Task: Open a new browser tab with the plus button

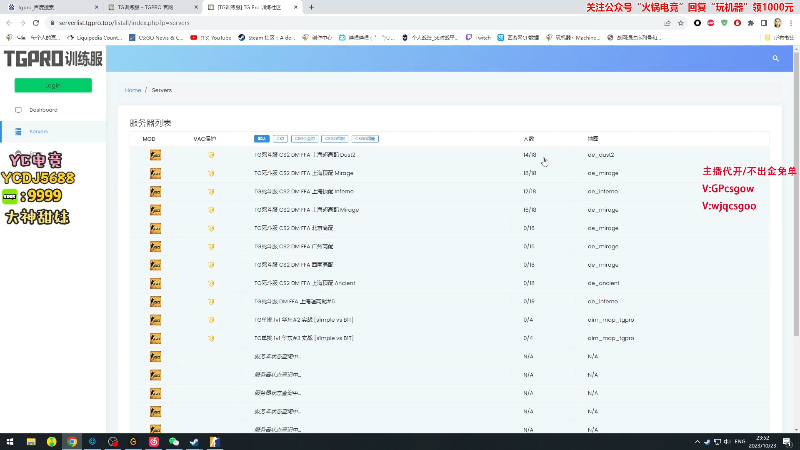Action: click(x=311, y=7)
